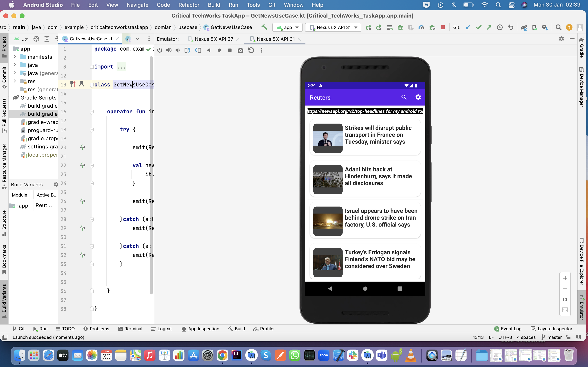Sync project with Gradle files
This screenshot has height=367, width=588.
pos(524,27)
